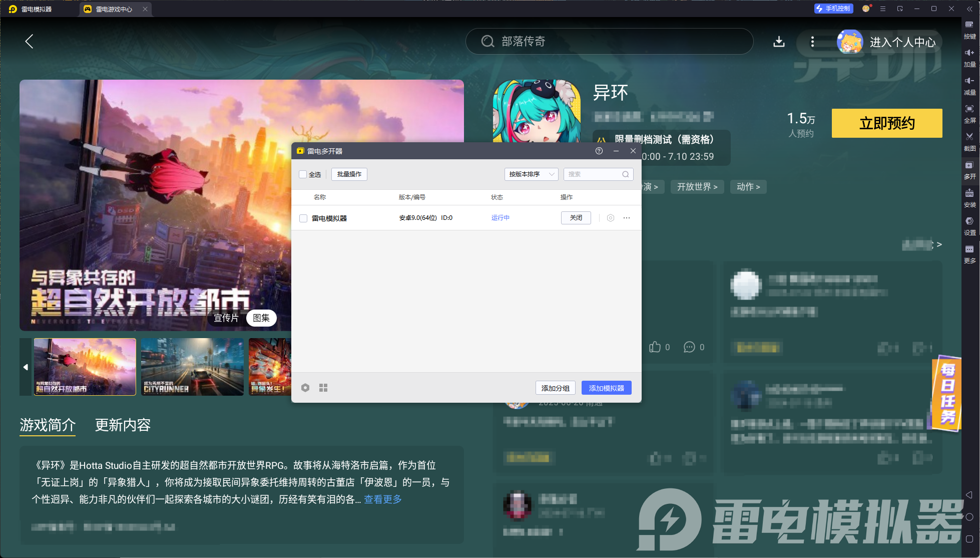The height and width of the screenshot is (558, 980).
Task: Click the 查看更多 link
Action: click(383, 499)
